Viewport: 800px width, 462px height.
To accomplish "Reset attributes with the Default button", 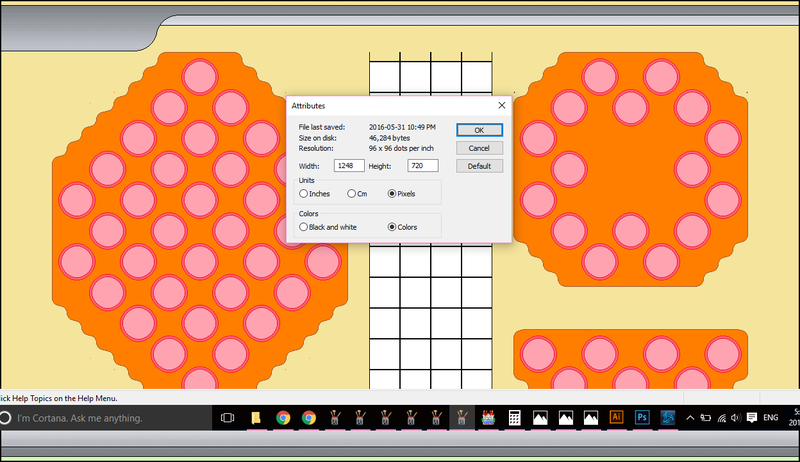I will click(x=479, y=166).
